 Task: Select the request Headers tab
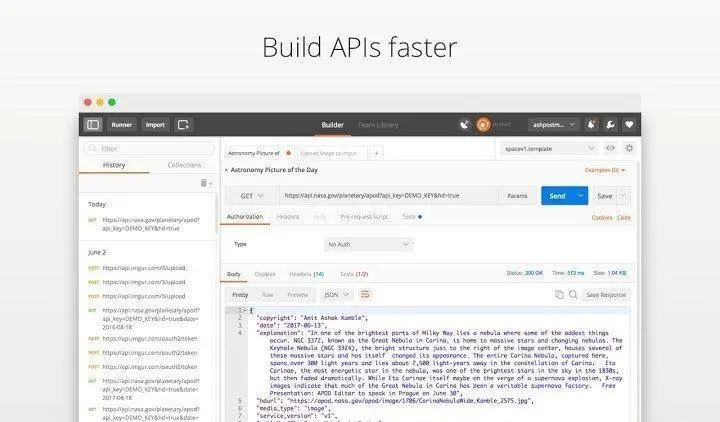click(x=288, y=216)
